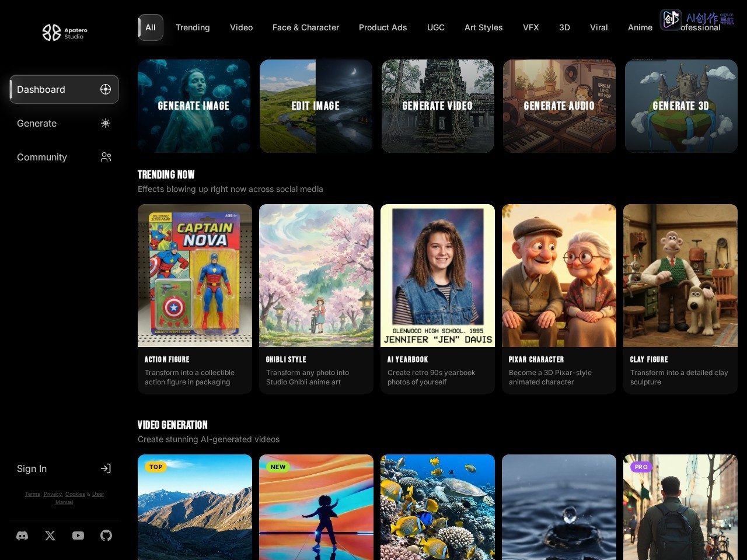Click 'Become a 3D Pixar-style' description
Viewport: 747px width, 560px height.
pos(550,377)
